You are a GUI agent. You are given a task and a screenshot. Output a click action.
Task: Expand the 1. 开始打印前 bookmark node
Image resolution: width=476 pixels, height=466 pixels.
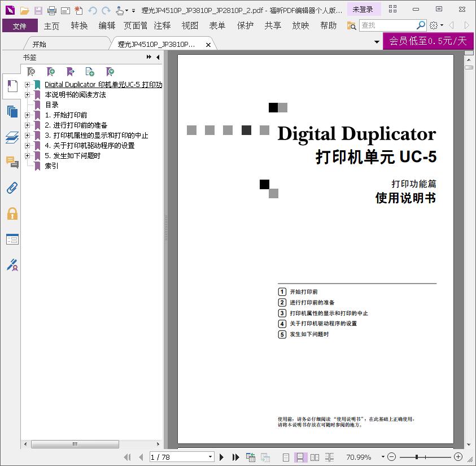point(27,115)
